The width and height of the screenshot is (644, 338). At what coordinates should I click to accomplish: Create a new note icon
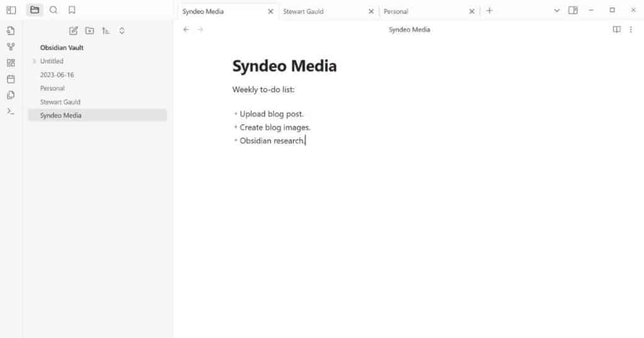pos(74,31)
